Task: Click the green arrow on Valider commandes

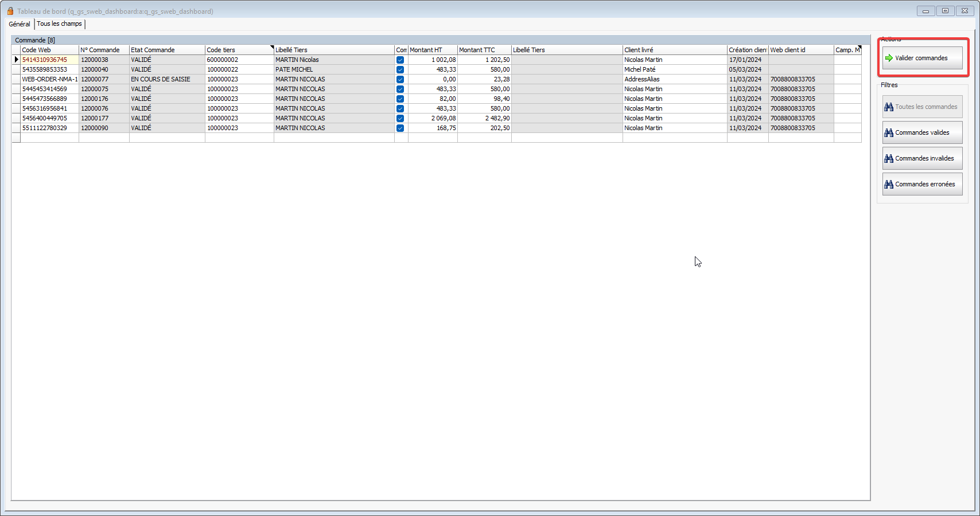Action: 889,58
